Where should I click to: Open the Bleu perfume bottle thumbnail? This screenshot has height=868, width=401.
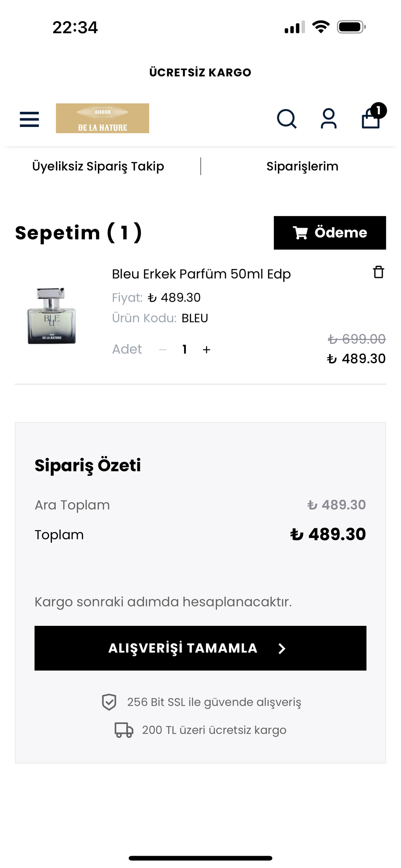tap(52, 316)
